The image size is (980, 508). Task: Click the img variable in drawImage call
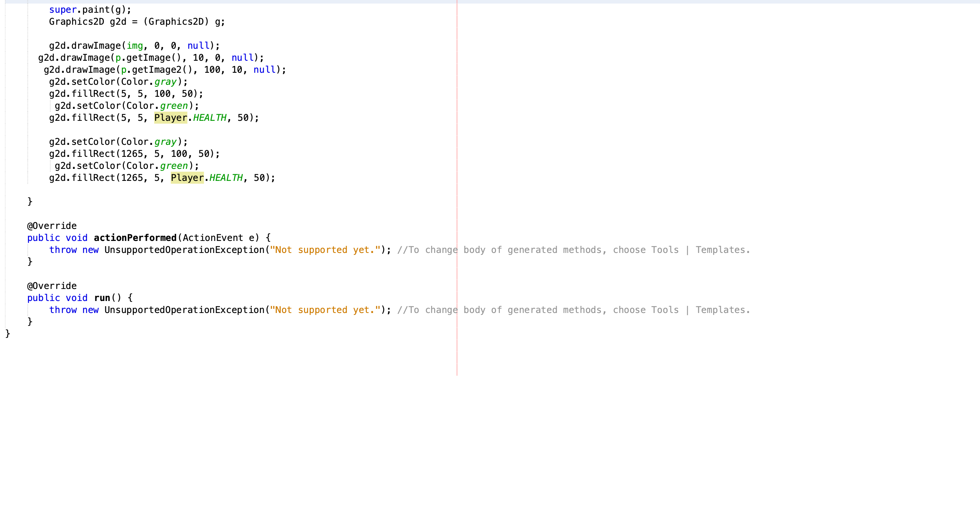pyautogui.click(x=135, y=46)
